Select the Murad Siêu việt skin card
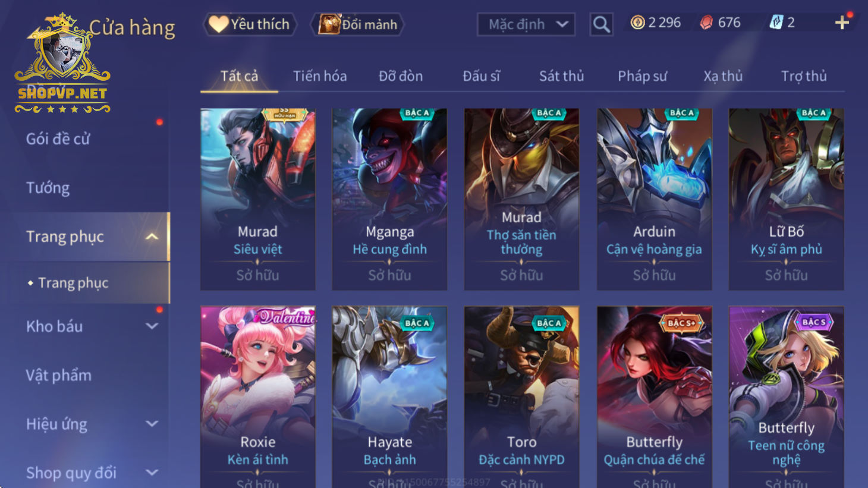The image size is (868, 488). [x=257, y=199]
